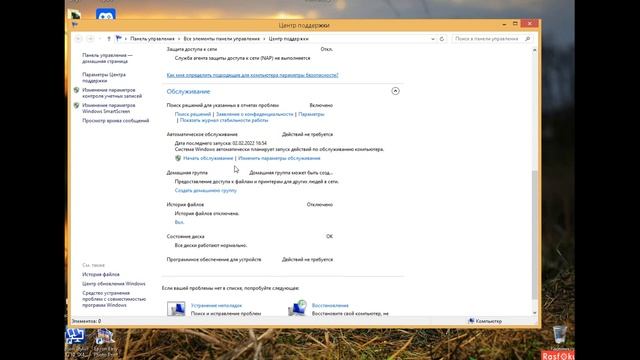This screenshot has width=640, height=360.
Task: Click the window system flag icon
Action: click(x=75, y=25)
